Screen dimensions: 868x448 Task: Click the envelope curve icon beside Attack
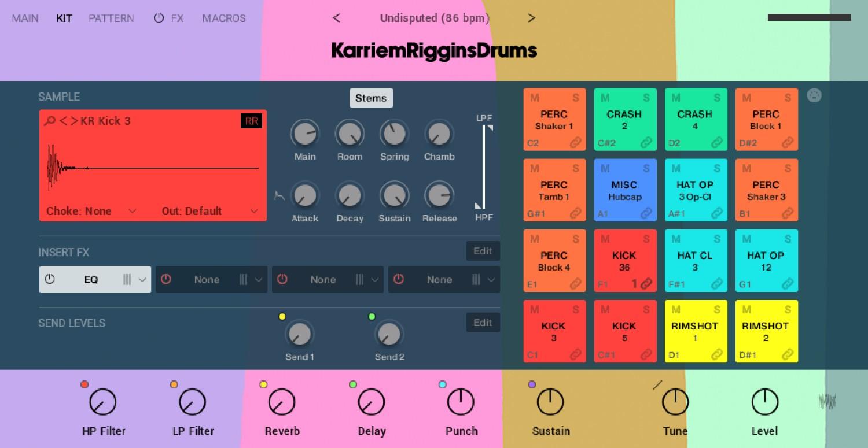279,196
